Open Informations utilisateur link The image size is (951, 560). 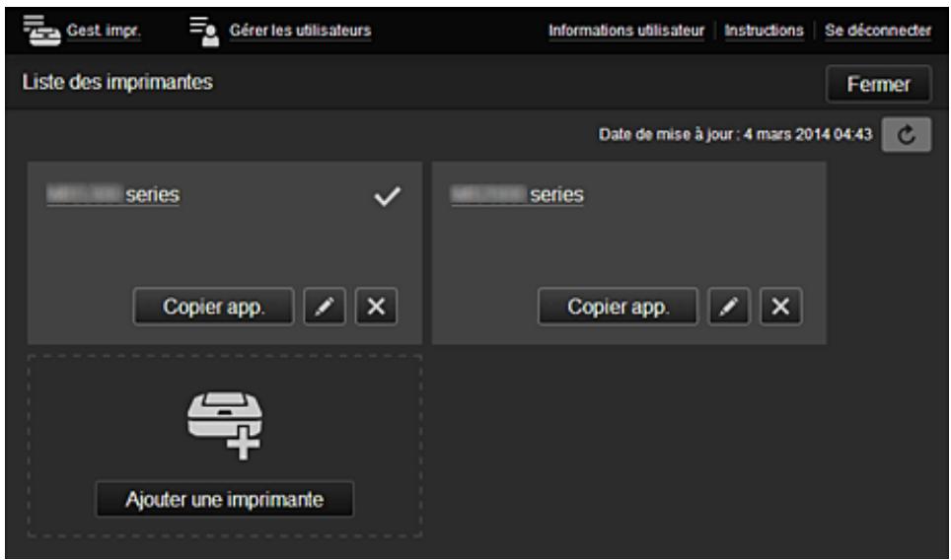click(x=625, y=31)
